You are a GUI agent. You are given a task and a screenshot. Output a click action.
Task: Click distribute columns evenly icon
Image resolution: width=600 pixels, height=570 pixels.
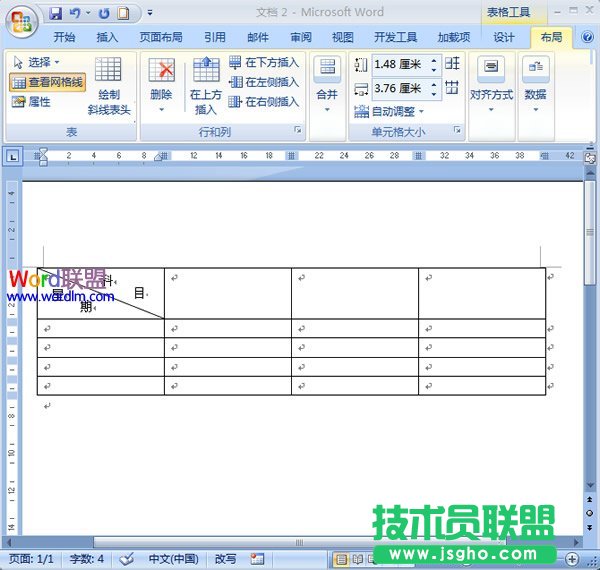452,88
